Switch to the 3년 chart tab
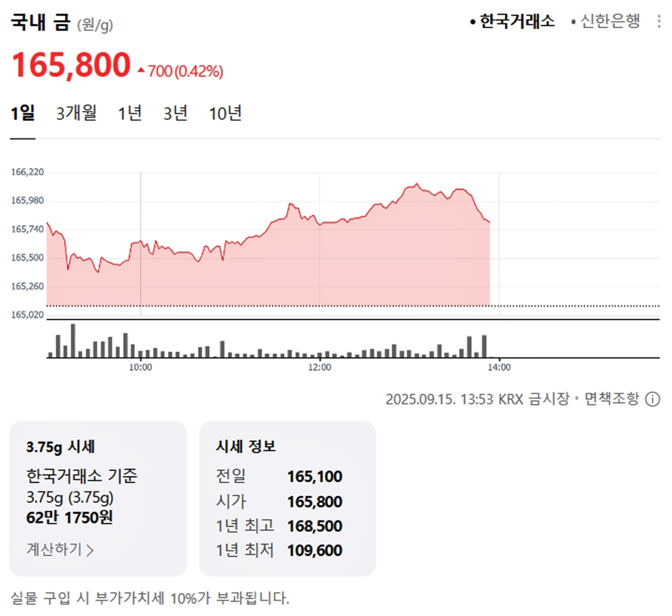 [175, 113]
